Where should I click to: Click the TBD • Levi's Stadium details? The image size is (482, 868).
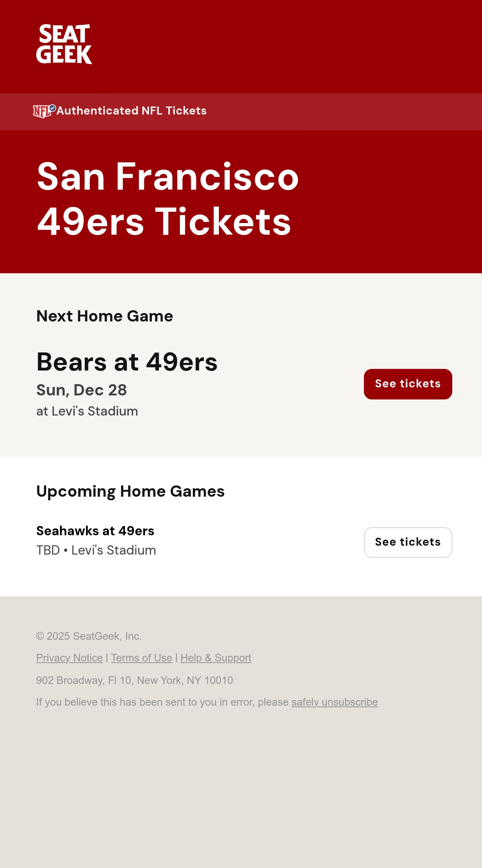(96, 550)
